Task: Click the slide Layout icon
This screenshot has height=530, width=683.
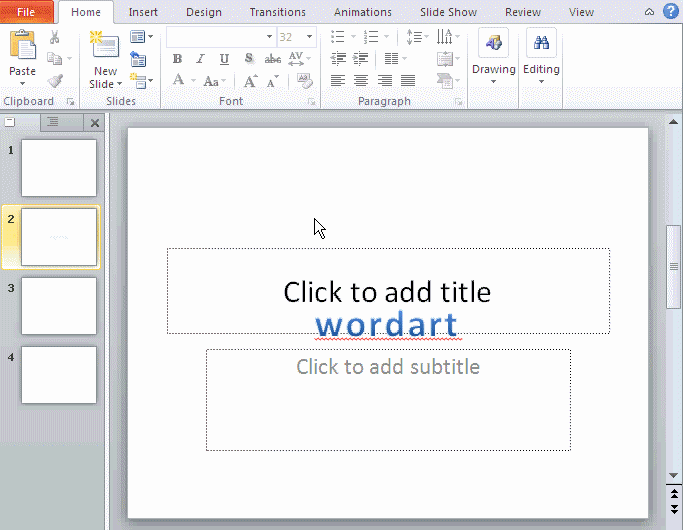Action: (x=138, y=37)
